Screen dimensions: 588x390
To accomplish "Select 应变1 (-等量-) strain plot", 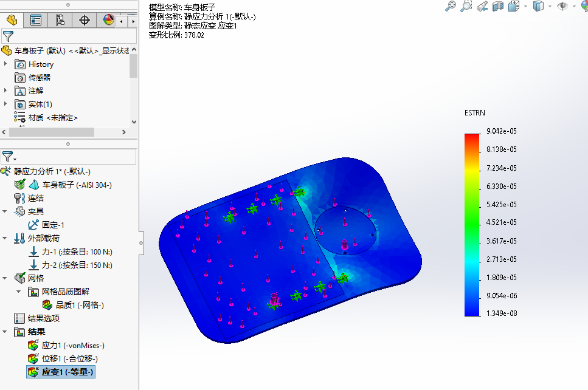I will 61,372.
